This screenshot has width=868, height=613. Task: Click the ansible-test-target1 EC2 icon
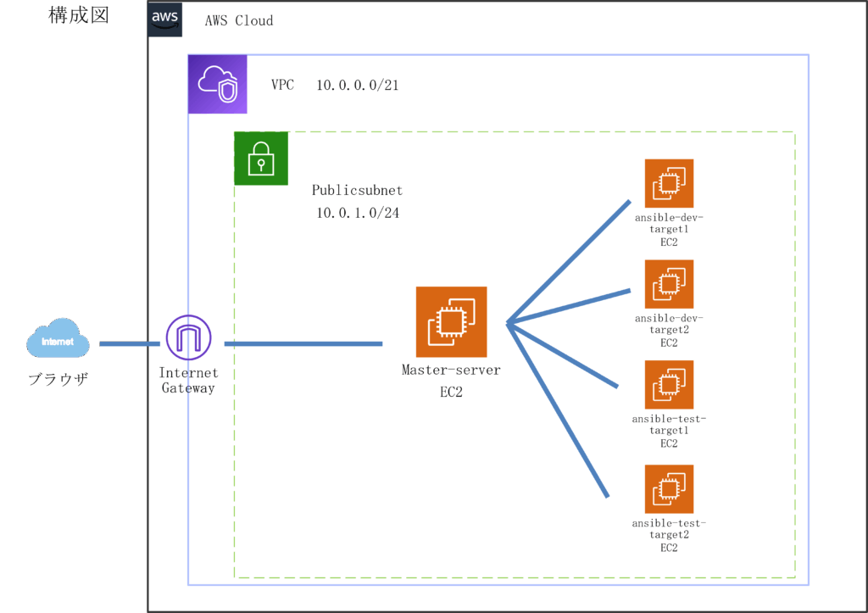pos(669,385)
